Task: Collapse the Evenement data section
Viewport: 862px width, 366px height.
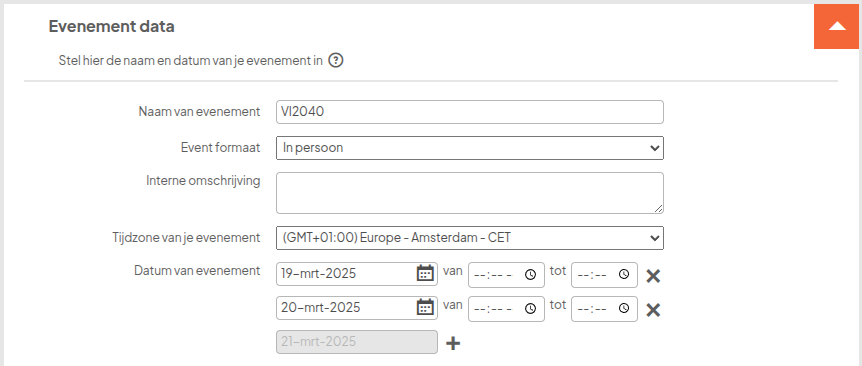Action: [836, 26]
